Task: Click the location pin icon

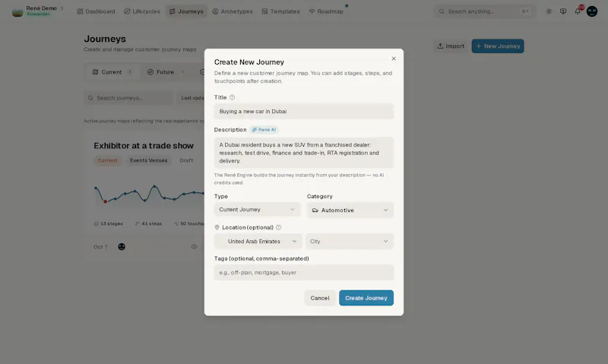Action: 217,227
